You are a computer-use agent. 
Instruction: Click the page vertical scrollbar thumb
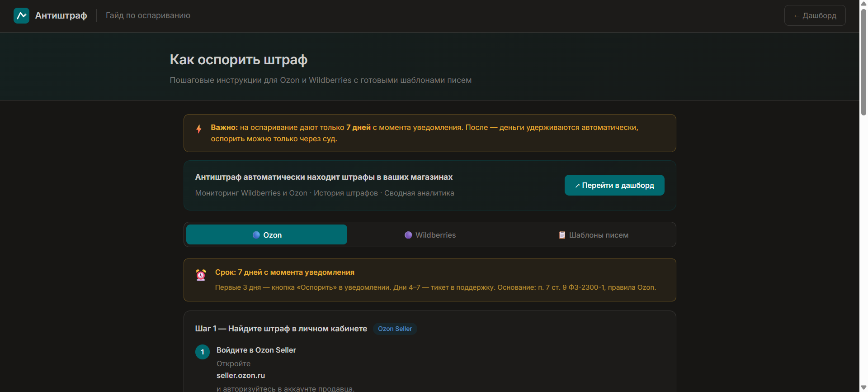click(x=863, y=62)
